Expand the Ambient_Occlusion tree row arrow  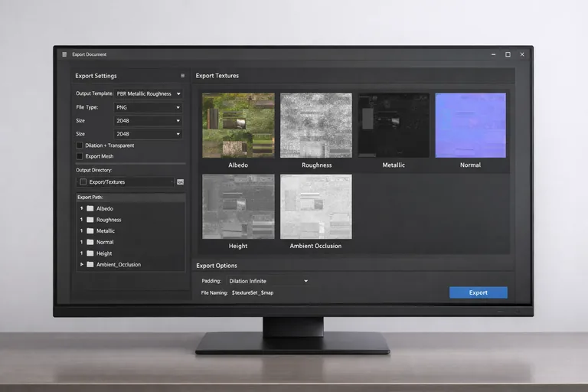pos(81,264)
